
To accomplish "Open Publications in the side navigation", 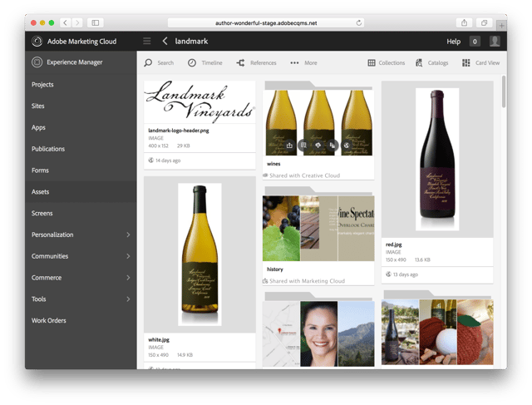I will coord(81,149).
